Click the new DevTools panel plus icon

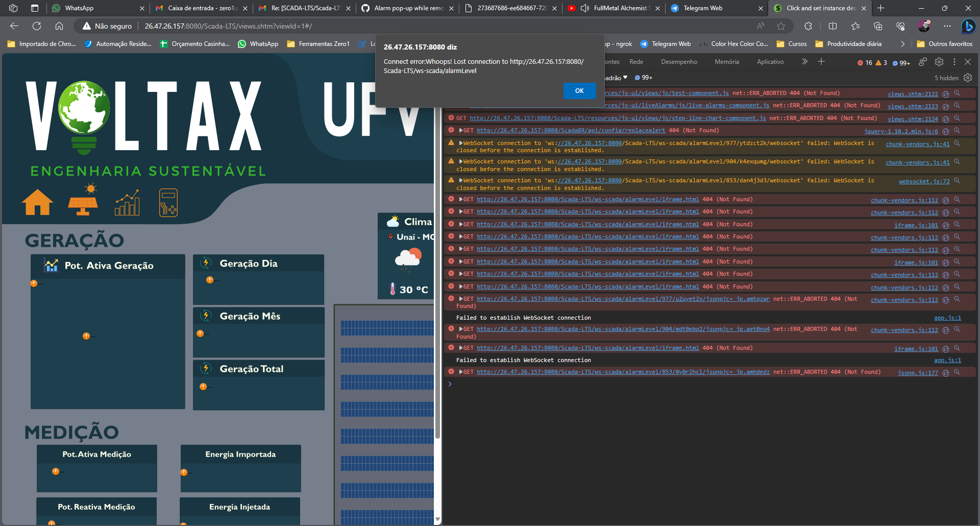(821, 62)
